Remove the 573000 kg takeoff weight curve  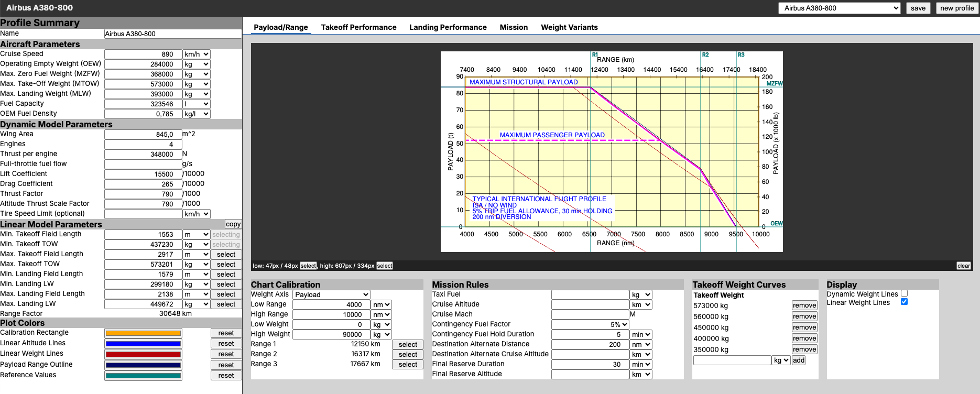804,305
